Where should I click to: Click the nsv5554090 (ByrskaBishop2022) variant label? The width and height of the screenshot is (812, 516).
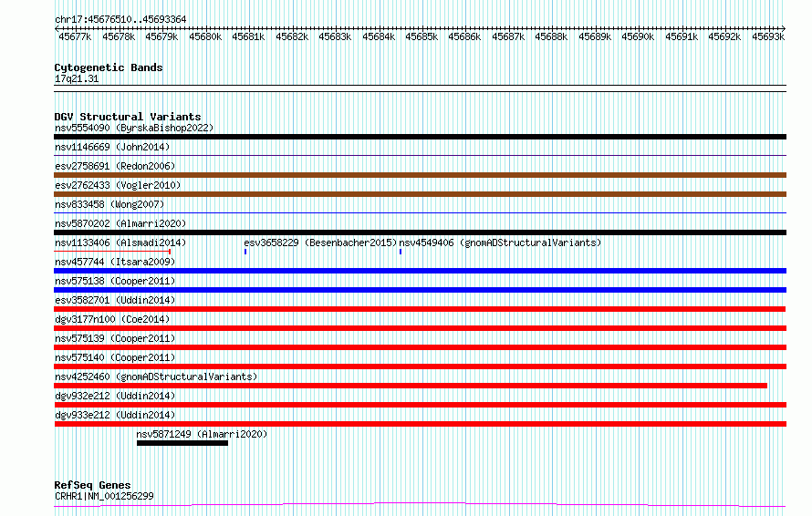coord(133,128)
